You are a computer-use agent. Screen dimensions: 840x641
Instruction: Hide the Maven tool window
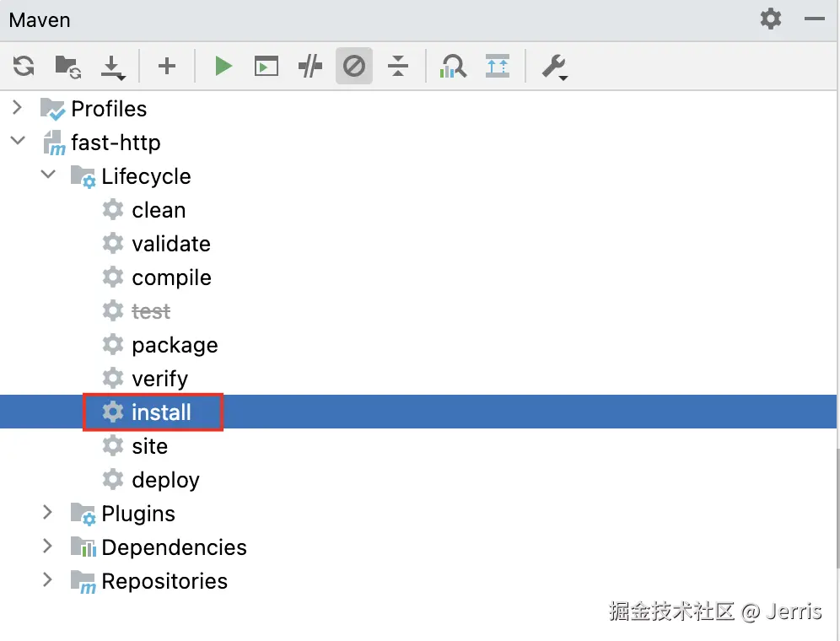[815, 19]
